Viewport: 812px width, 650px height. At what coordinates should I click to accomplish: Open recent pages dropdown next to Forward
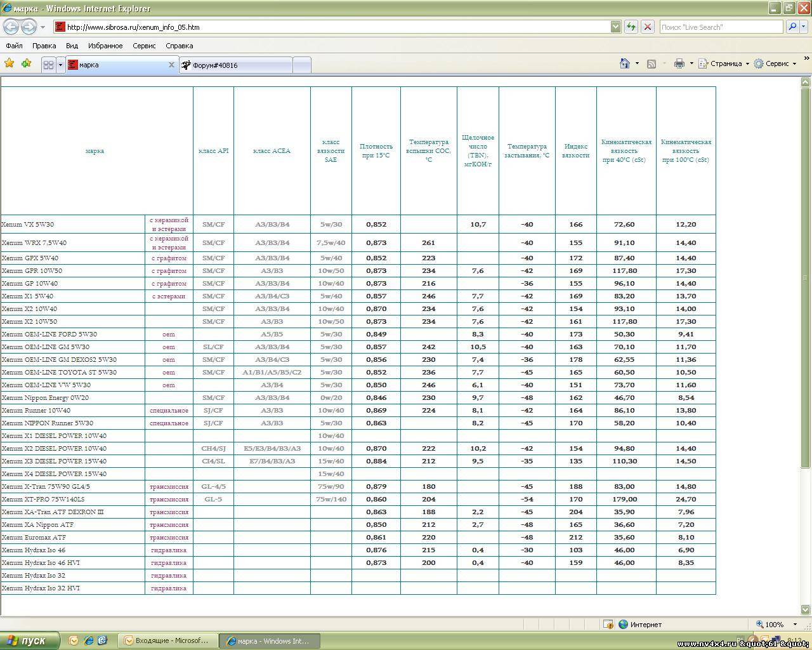43,27
